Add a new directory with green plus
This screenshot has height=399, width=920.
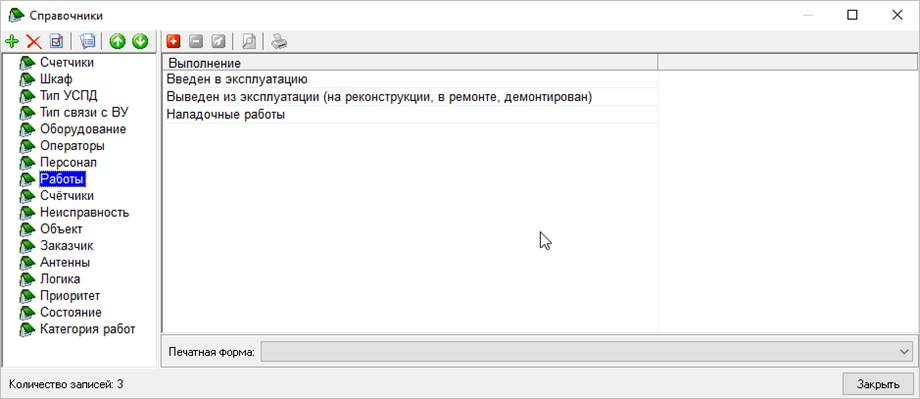tap(12, 42)
